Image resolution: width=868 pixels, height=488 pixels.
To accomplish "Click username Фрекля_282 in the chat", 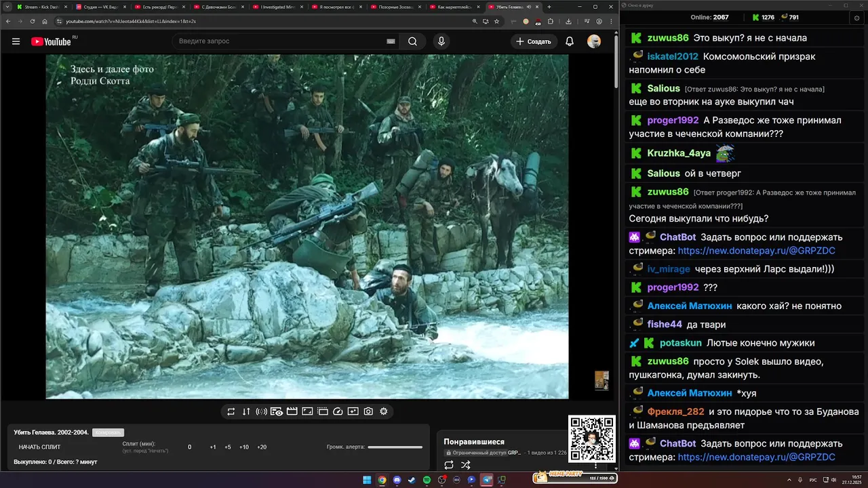I will click(675, 411).
